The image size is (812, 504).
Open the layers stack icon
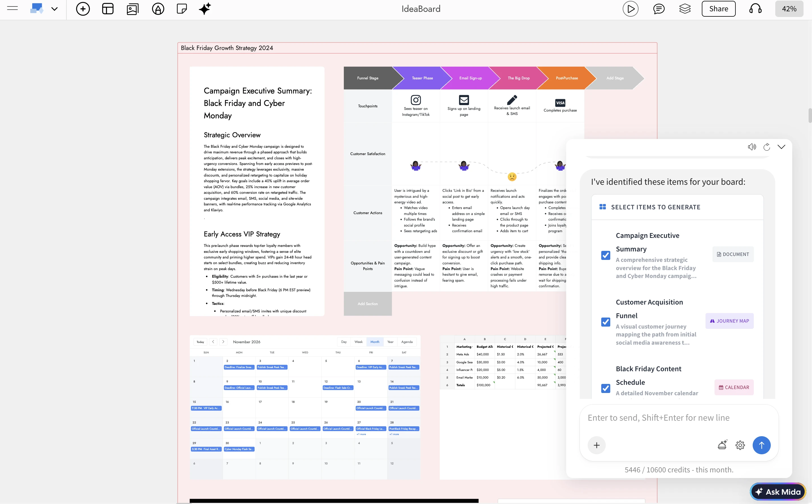pyautogui.click(x=685, y=9)
